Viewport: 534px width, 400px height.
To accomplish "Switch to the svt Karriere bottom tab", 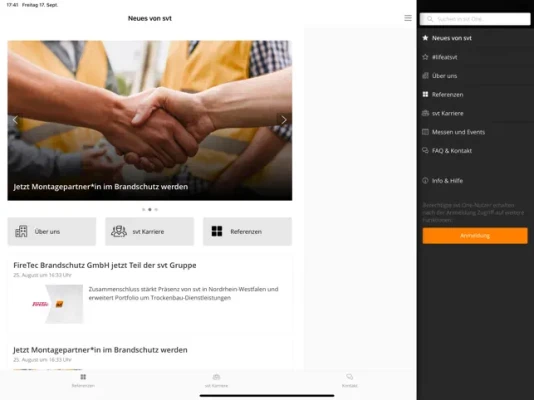I will [216, 381].
